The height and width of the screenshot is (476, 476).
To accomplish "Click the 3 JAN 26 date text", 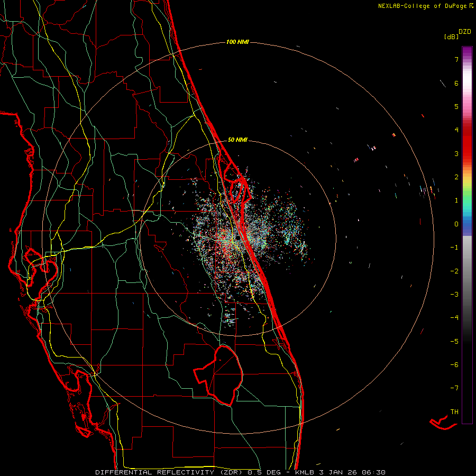I will pyautogui.click(x=339, y=472).
